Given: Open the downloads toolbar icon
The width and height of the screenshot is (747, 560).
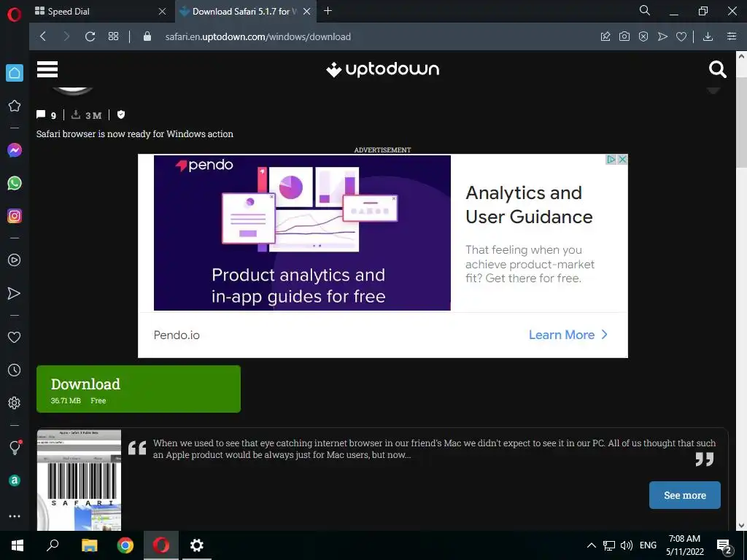Looking at the screenshot, I should tap(708, 36).
